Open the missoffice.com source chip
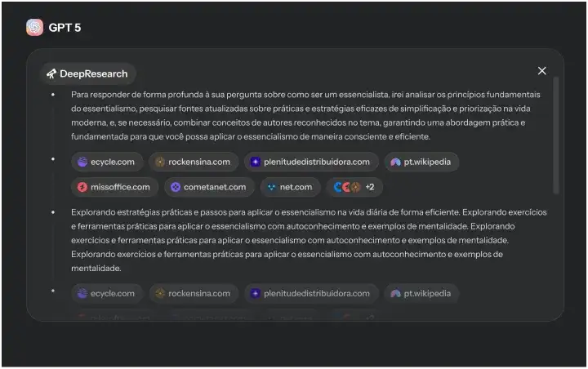This screenshot has width=588, height=369. pos(115,187)
